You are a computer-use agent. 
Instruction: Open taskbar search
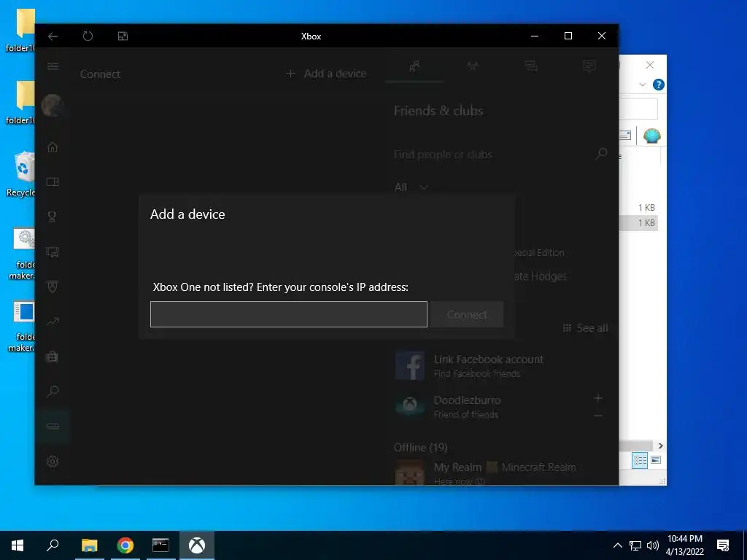(53, 545)
